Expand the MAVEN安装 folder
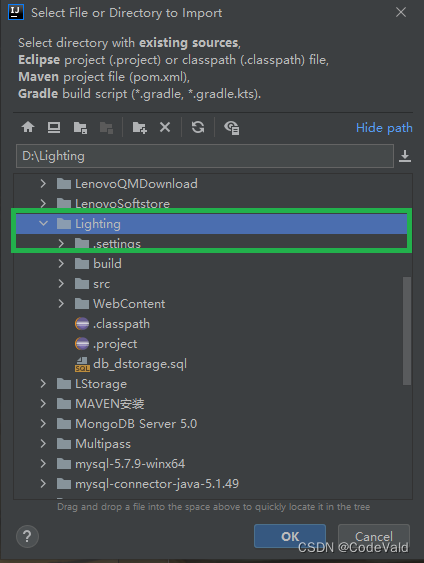This screenshot has height=563, width=424. coord(43,404)
